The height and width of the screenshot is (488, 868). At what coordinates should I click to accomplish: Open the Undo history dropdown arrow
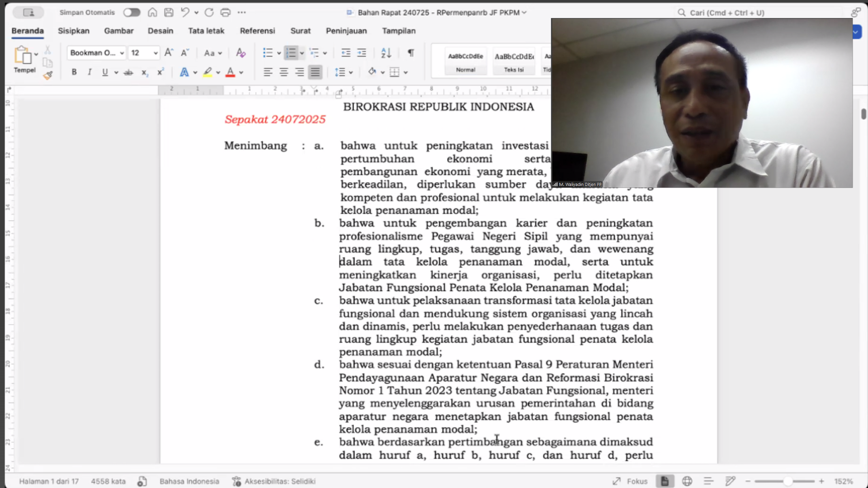[x=196, y=13]
